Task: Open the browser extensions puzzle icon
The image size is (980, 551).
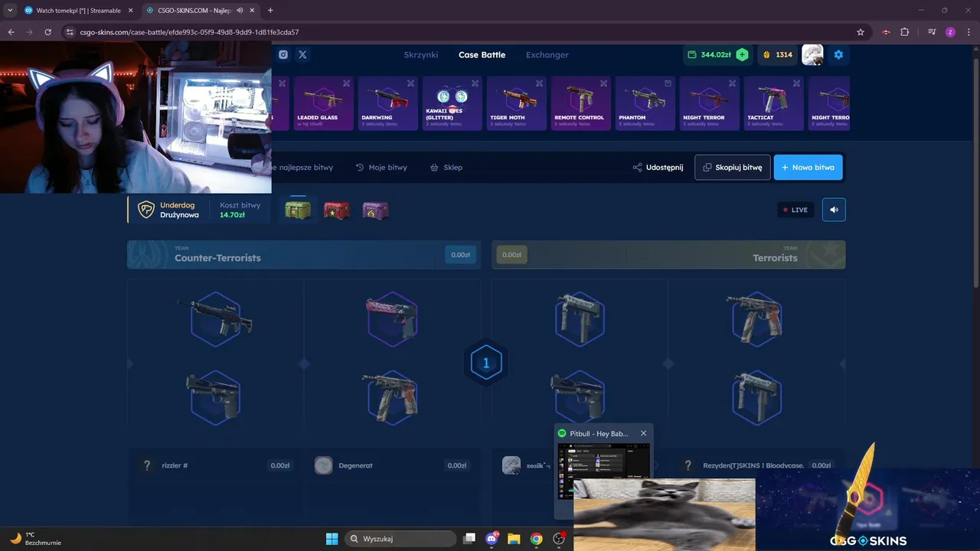Action: point(905,32)
